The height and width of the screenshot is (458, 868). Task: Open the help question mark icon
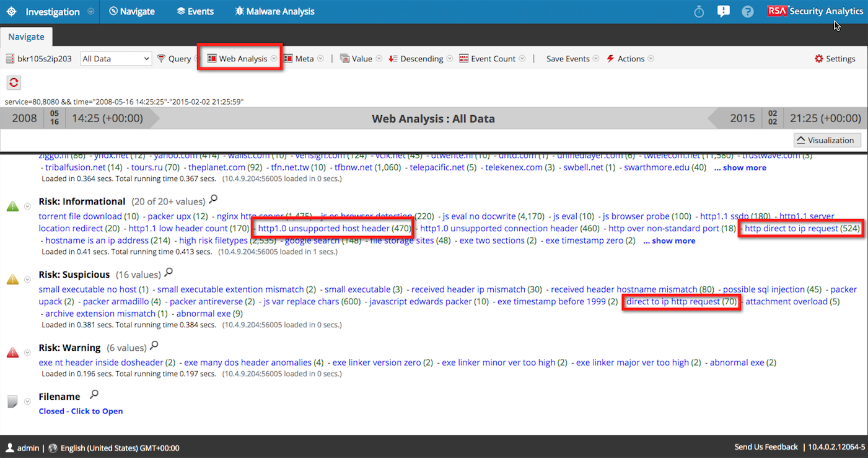point(747,11)
